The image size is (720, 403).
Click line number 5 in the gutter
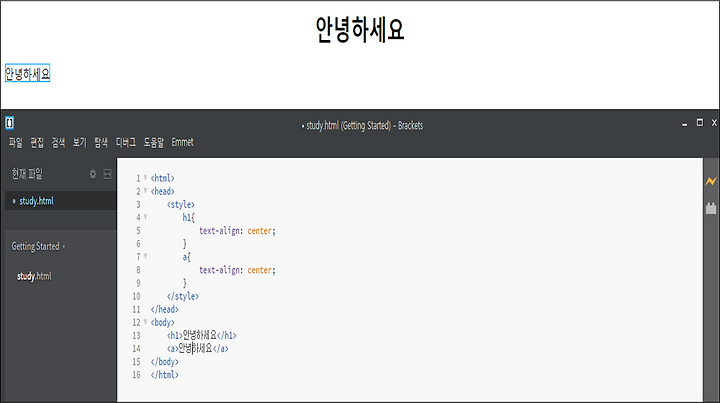pyautogui.click(x=138, y=231)
